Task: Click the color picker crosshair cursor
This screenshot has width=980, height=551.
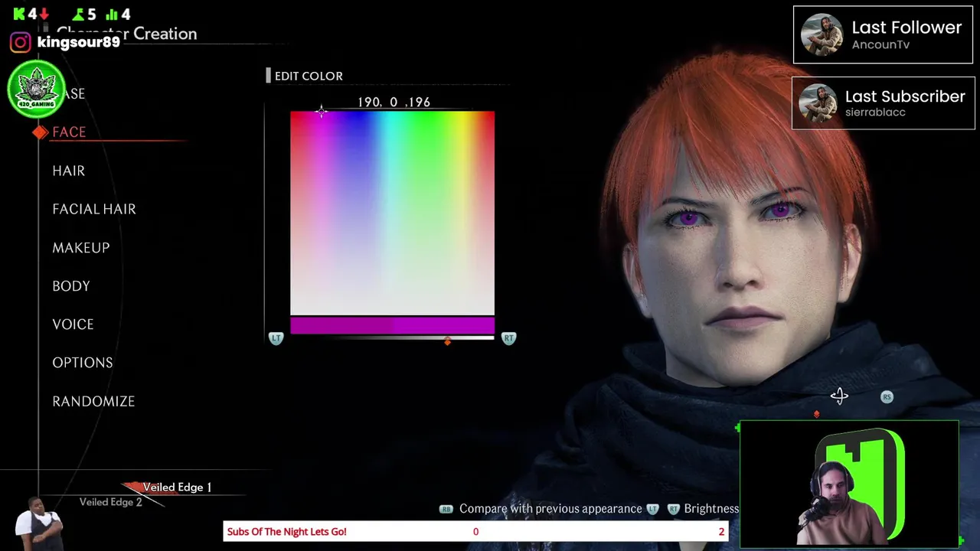Action: (x=322, y=112)
